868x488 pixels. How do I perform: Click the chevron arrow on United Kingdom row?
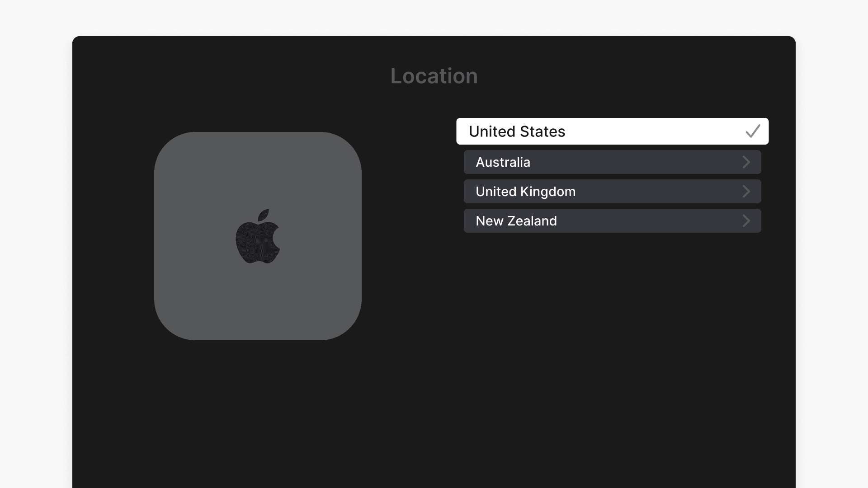(x=746, y=192)
